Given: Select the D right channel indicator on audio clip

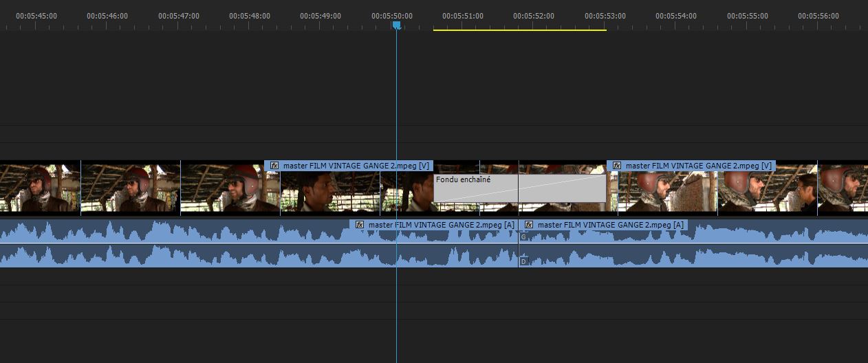Looking at the screenshot, I should coord(523,261).
